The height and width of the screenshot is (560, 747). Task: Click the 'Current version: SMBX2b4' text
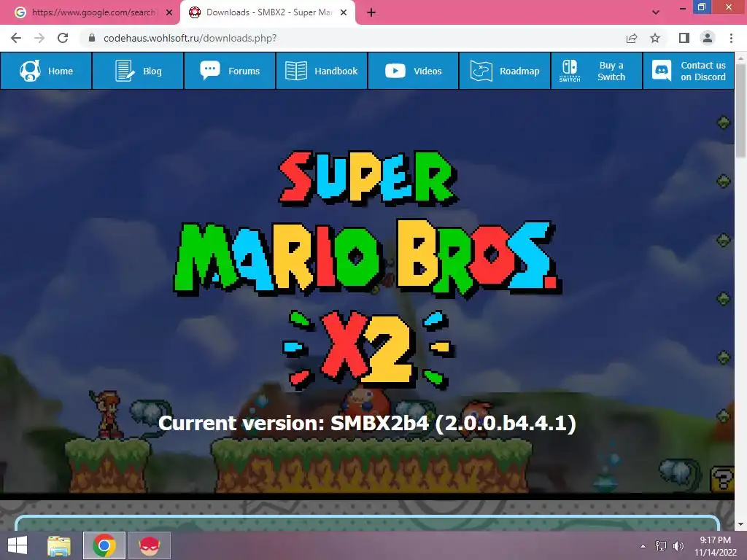point(368,424)
